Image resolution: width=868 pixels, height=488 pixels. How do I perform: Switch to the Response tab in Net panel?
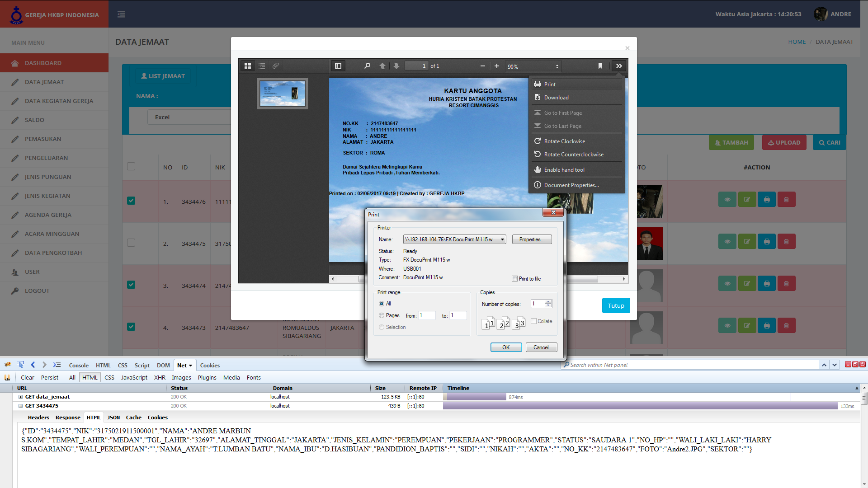click(x=68, y=418)
